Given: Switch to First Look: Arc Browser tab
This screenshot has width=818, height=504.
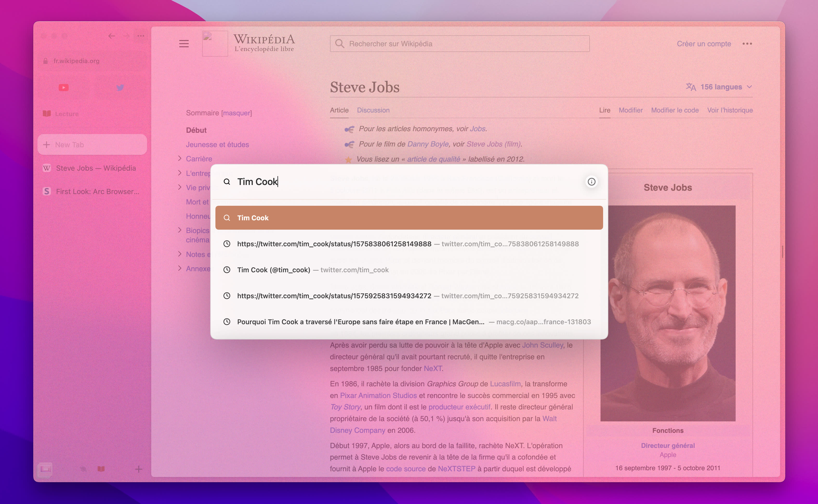Looking at the screenshot, I should click(92, 191).
